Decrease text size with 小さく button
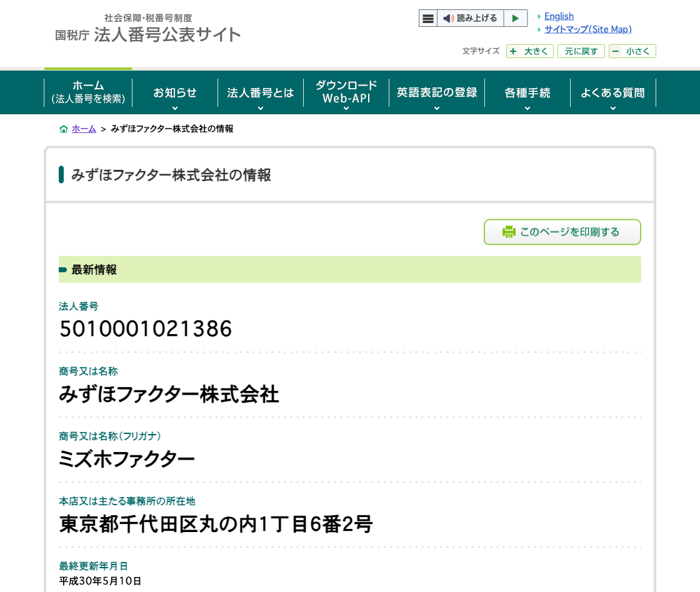This screenshot has height=592, width=700. [x=632, y=51]
